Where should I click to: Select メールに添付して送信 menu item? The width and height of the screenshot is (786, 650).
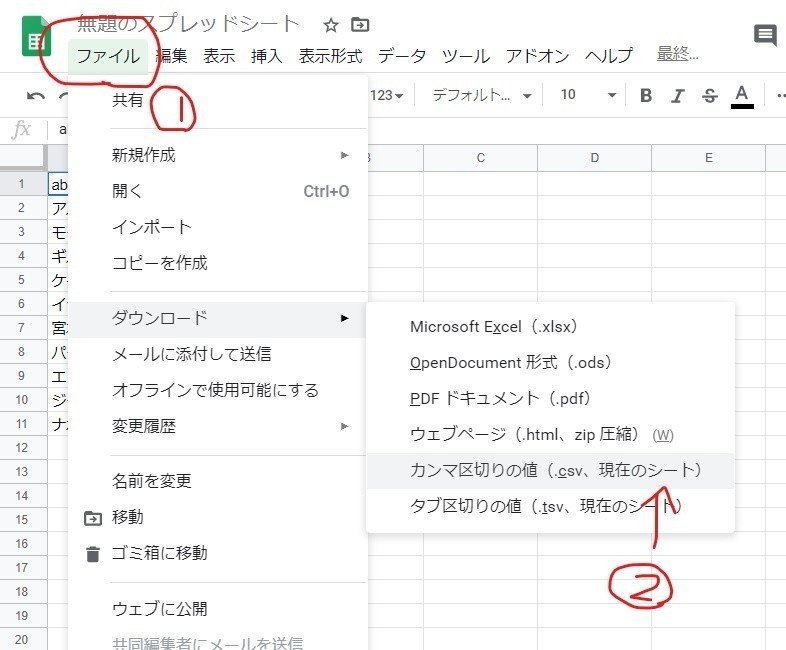[218, 354]
